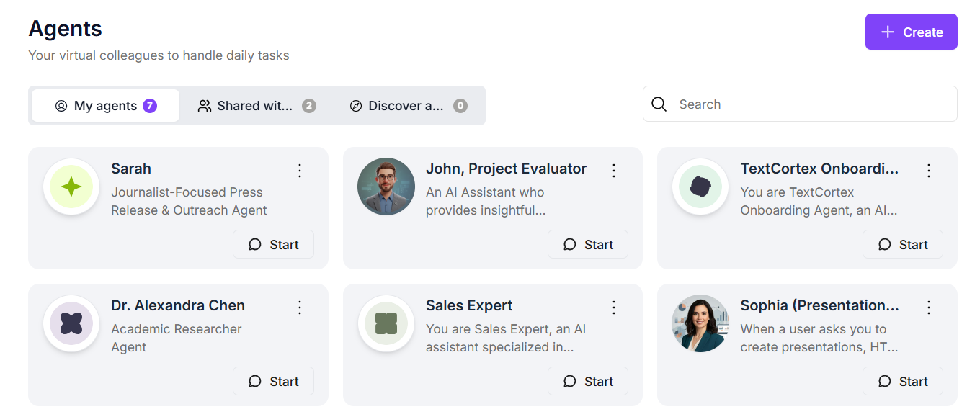Expand the TextCortex Onboarding card options menu
Viewport: 980px width, 417px height.
click(929, 171)
